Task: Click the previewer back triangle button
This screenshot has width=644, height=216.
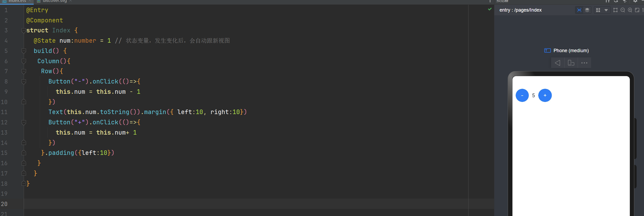Action: coord(558,63)
